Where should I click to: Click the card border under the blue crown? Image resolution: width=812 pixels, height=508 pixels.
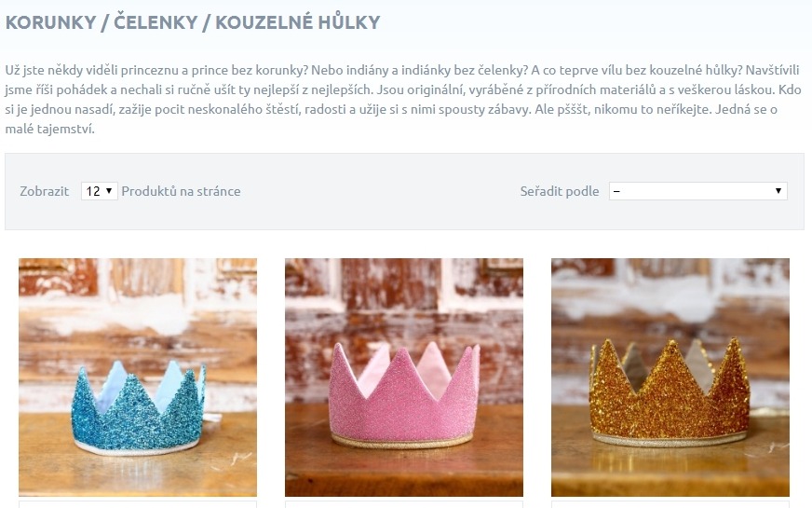(x=138, y=502)
